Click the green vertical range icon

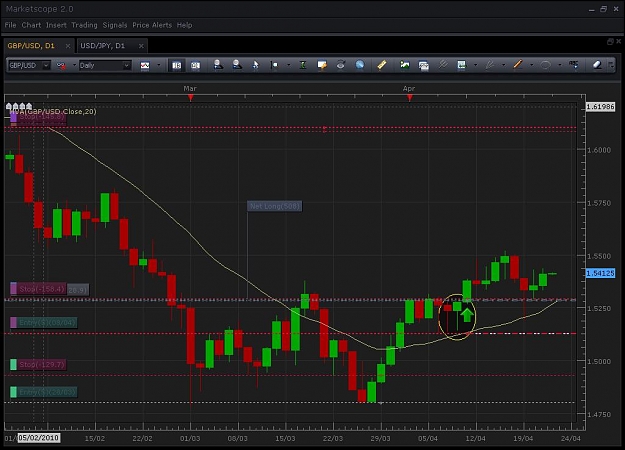pos(303,65)
